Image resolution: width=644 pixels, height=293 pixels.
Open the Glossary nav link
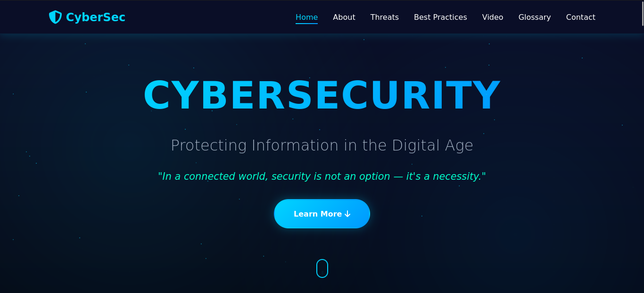(x=534, y=17)
